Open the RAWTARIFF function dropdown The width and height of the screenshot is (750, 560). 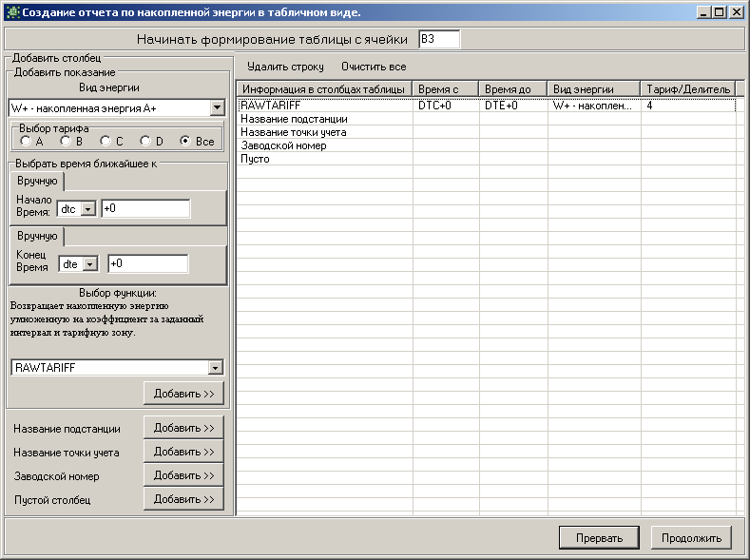[x=215, y=367]
